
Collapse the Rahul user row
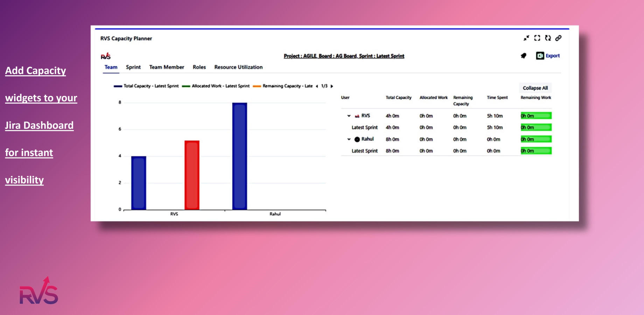pyautogui.click(x=349, y=139)
